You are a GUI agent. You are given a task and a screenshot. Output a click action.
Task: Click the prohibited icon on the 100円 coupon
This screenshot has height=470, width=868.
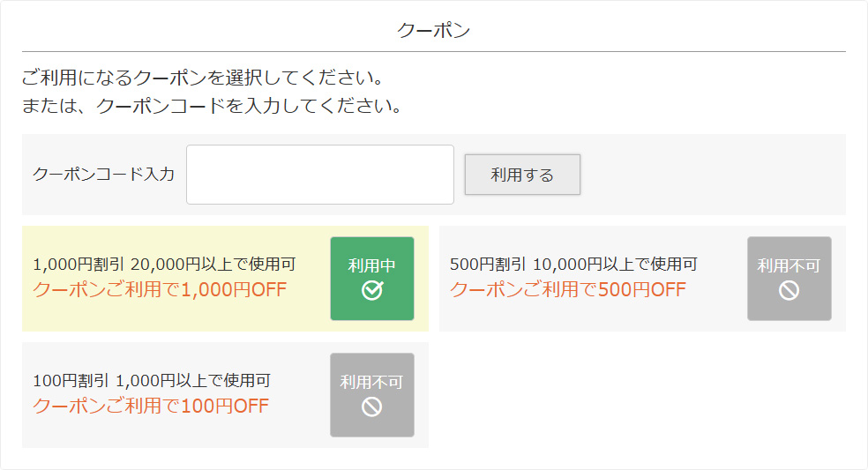[x=371, y=407]
